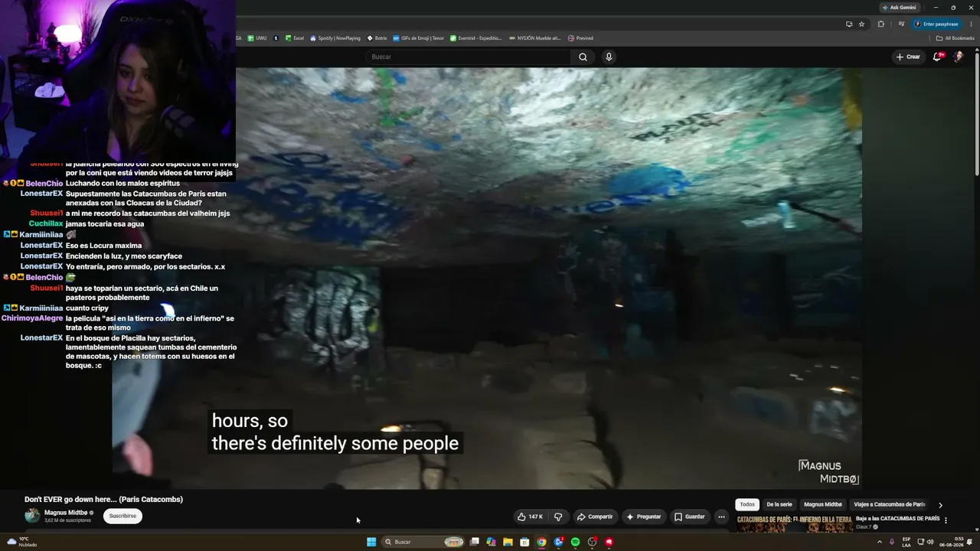
Task: Click the Enter passphrase profile button
Action: pos(936,24)
